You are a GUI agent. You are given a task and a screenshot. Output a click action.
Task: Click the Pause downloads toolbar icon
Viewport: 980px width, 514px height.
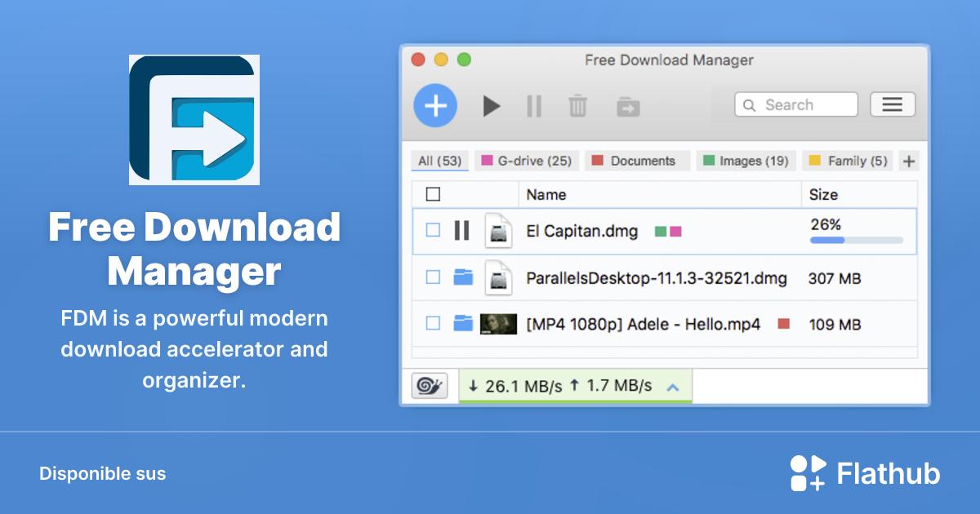coord(534,105)
